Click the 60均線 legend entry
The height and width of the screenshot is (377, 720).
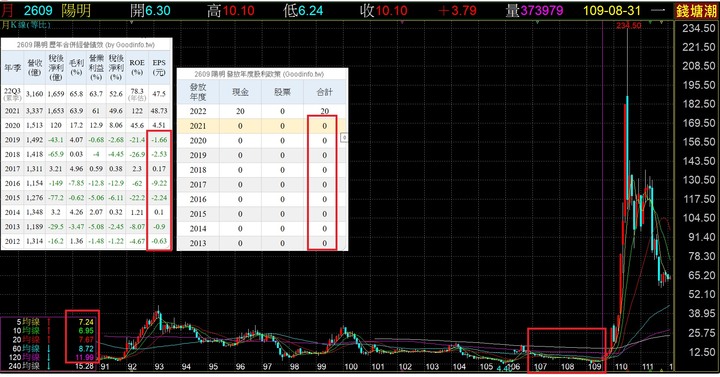click(x=26, y=348)
